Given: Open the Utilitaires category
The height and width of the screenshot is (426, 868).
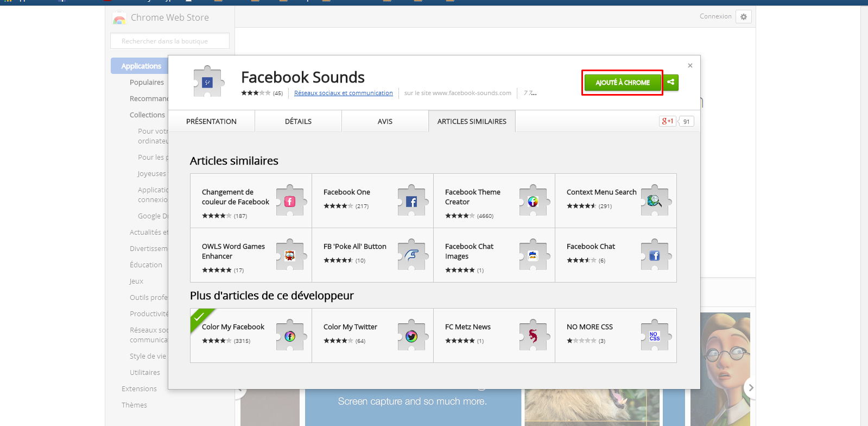Looking at the screenshot, I should tap(145, 372).
